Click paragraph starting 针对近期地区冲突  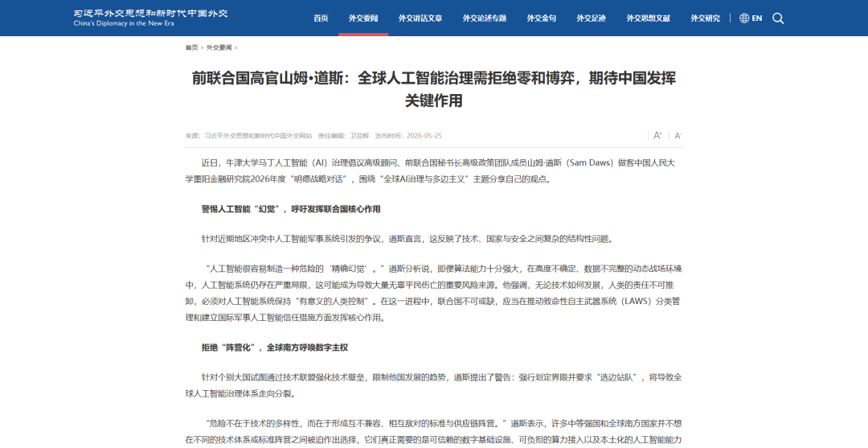(x=407, y=239)
